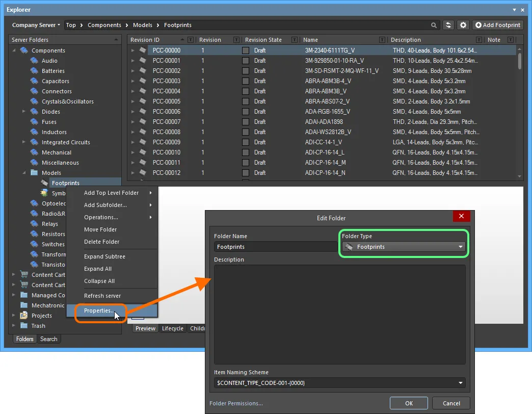Click the footprint icon of PCC-00000 row

coord(143,50)
